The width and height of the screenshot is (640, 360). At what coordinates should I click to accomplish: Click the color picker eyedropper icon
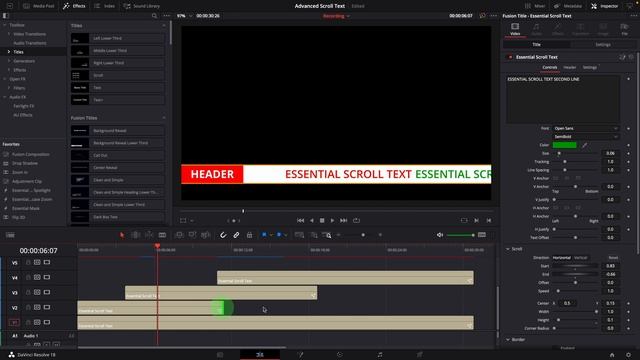584,145
